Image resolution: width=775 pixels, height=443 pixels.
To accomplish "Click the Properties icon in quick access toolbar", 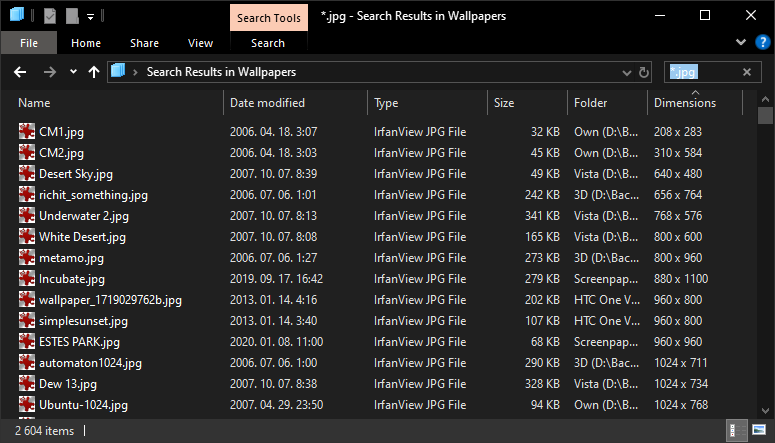I will click(x=50, y=16).
